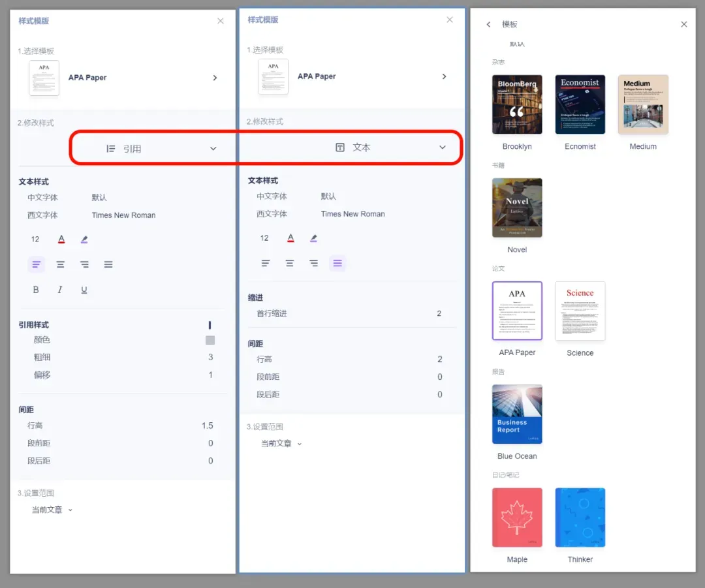Toggle align left in left quote panel
The image size is (705, 588).
click(37, 264)
